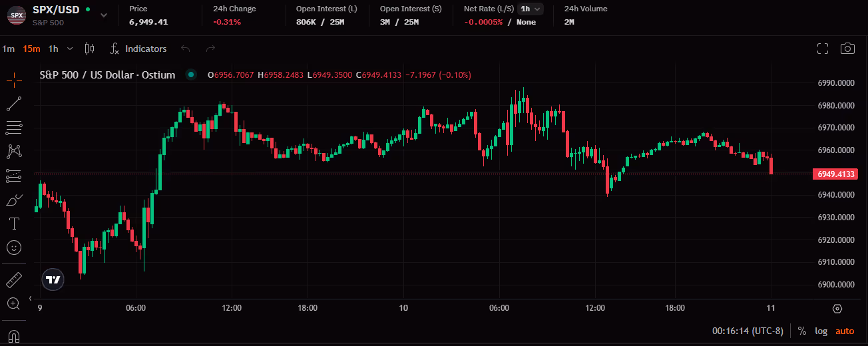The image size is (868, 346).
Task: Open Indicators dialog via fx icon
Action: [x=114, y=49]
